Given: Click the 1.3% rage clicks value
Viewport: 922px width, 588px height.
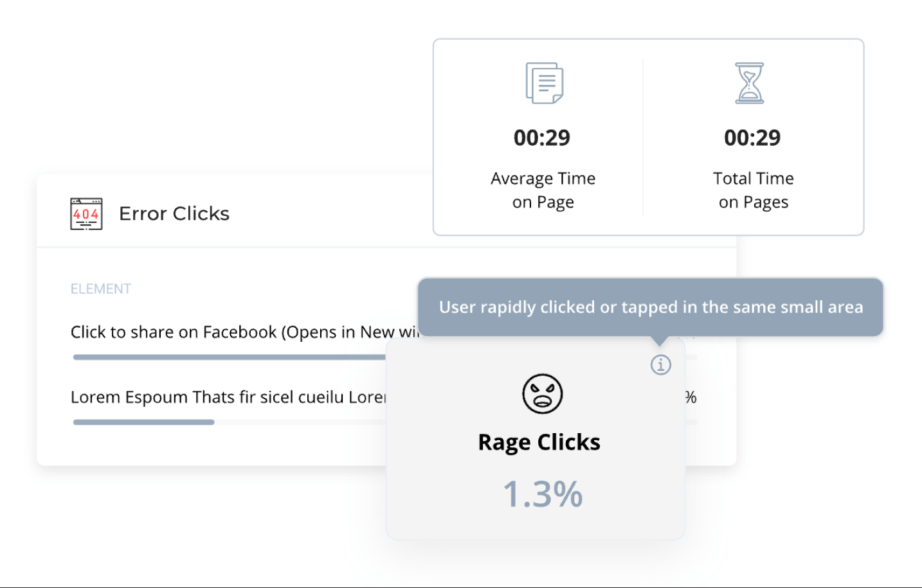Looking at the screenshot, I should click(543, 494).
